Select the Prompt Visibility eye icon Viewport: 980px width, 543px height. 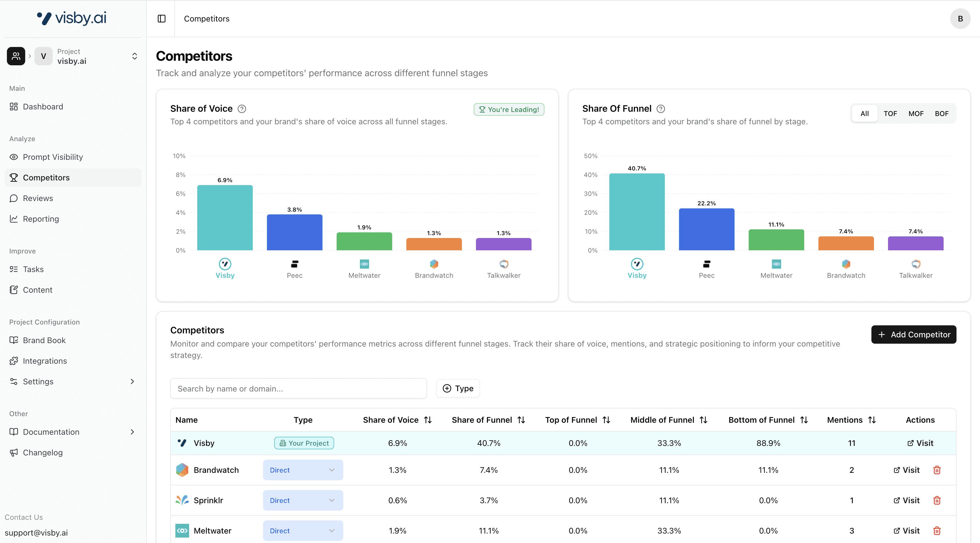tap(13, 157)
